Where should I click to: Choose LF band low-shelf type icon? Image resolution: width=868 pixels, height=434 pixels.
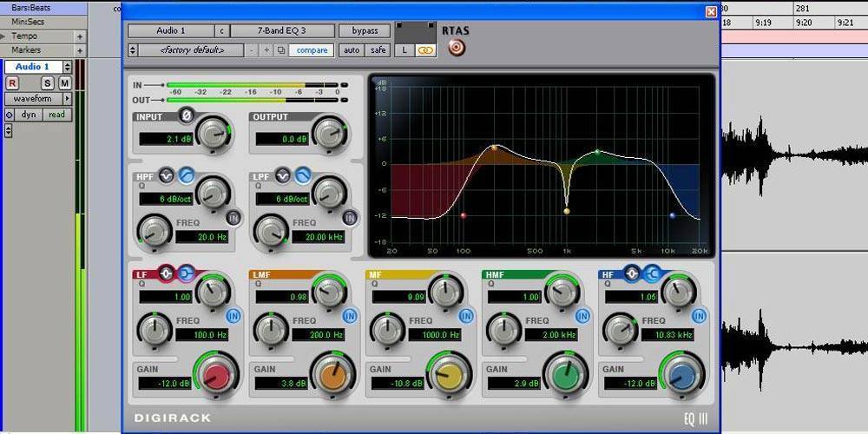point(186,273)
